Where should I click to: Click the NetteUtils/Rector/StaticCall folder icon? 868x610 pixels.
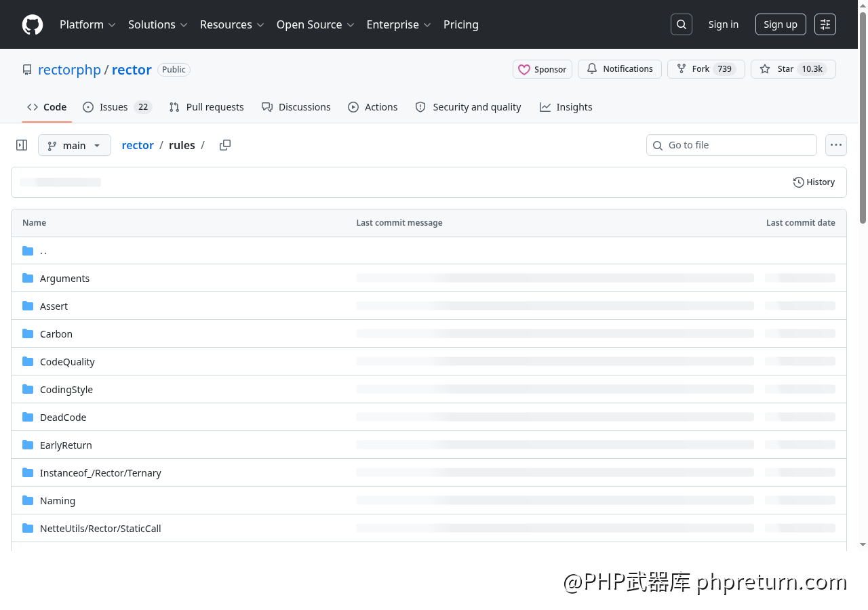coord(28,528)
